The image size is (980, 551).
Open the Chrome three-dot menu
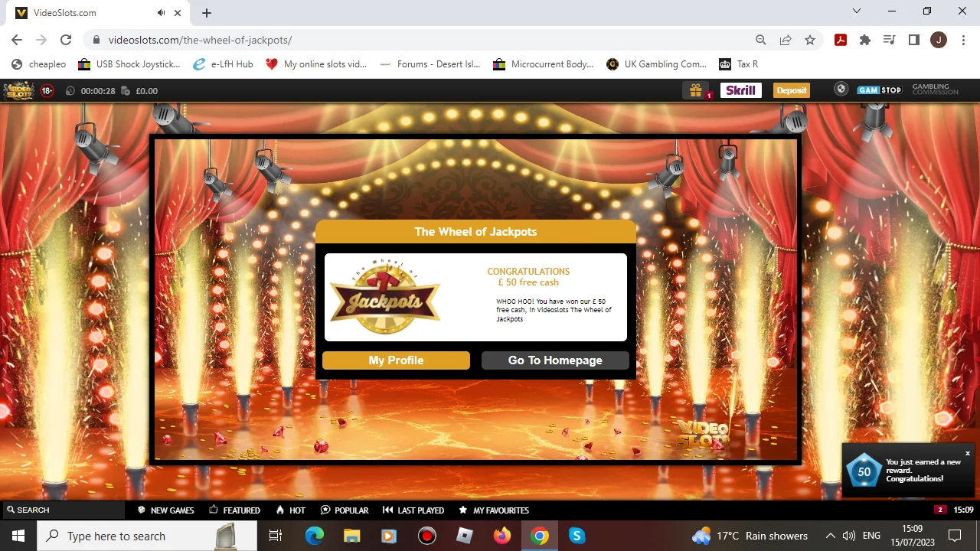tap(962, 40)
